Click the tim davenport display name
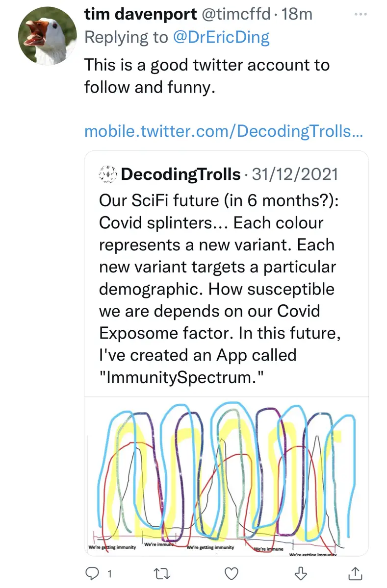Image resolution: width=387 pixels, height=588 pixels. tap(139, 15)
